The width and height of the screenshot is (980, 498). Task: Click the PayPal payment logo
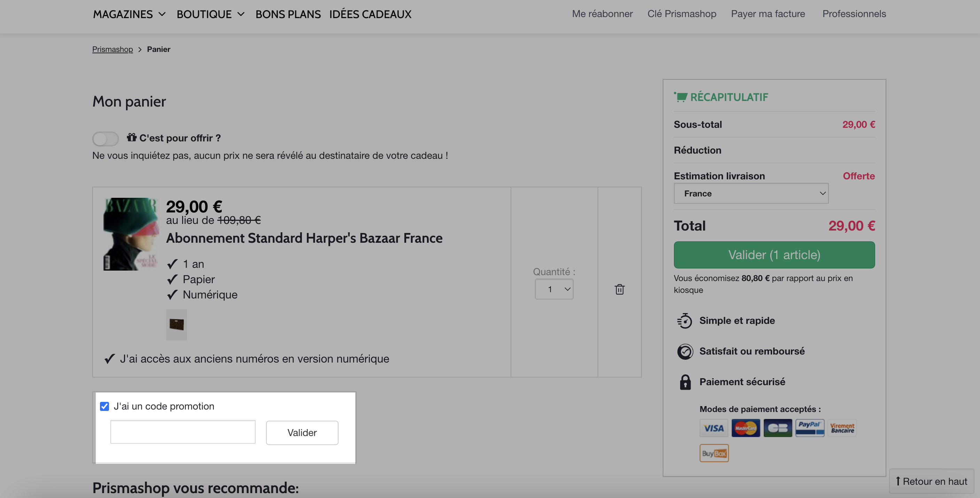[x=810, y=428]
